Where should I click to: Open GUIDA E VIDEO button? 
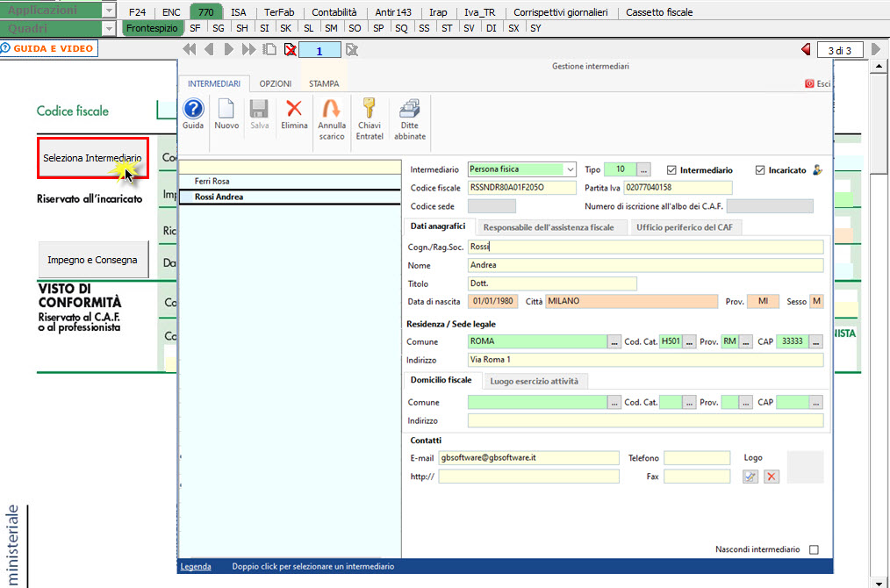(x=49, y=49)
